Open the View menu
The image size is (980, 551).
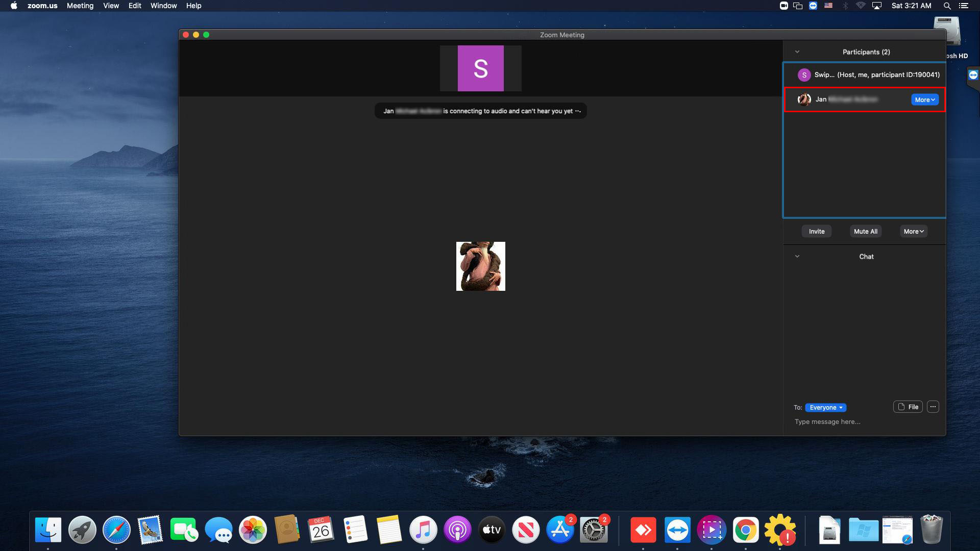(111, 6)
